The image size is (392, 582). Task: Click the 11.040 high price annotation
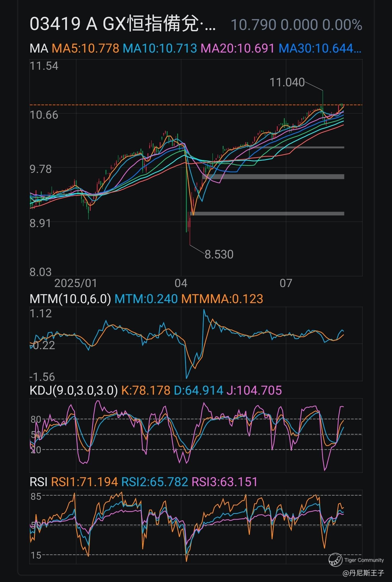point(287,82)
